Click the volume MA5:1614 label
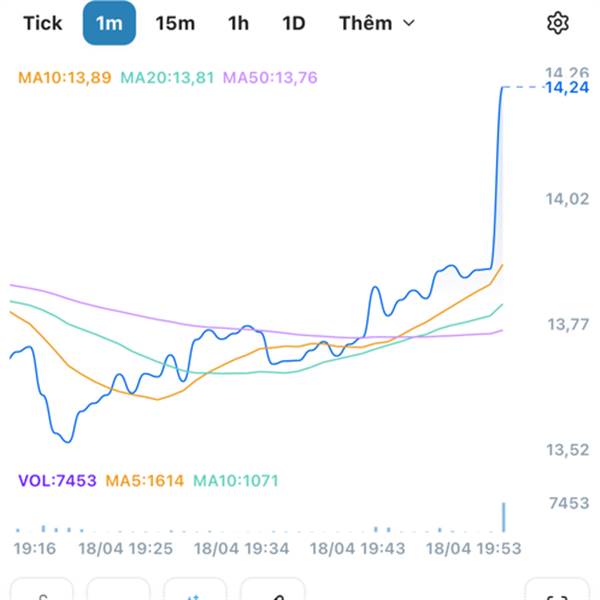The height and width of the screenshot is (600, 600). [144, 480]
